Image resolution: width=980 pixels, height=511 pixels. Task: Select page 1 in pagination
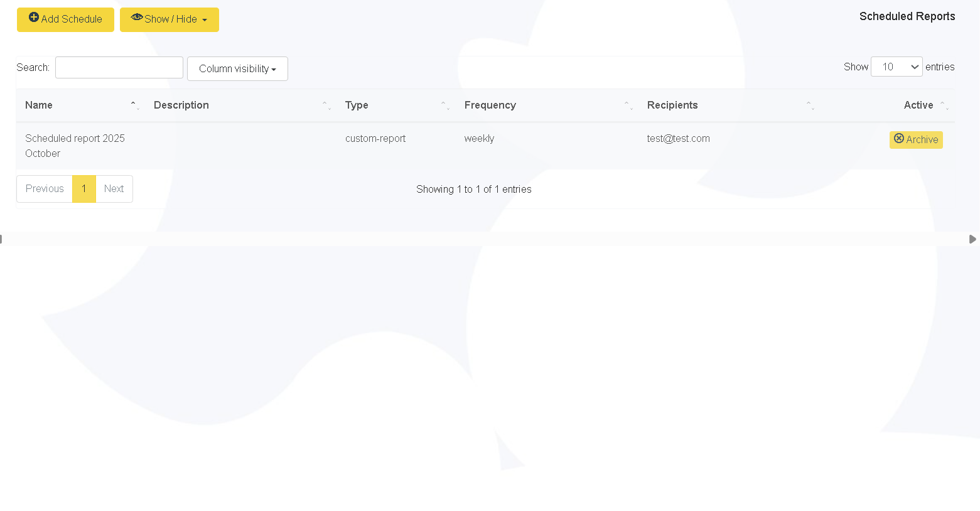coord(83,189)
